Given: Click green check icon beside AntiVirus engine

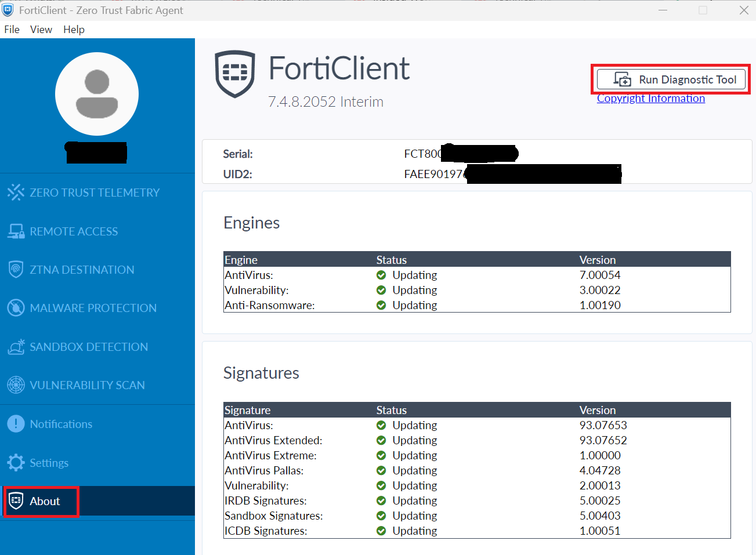Looking at the screenshot, I should click(381, 275).
